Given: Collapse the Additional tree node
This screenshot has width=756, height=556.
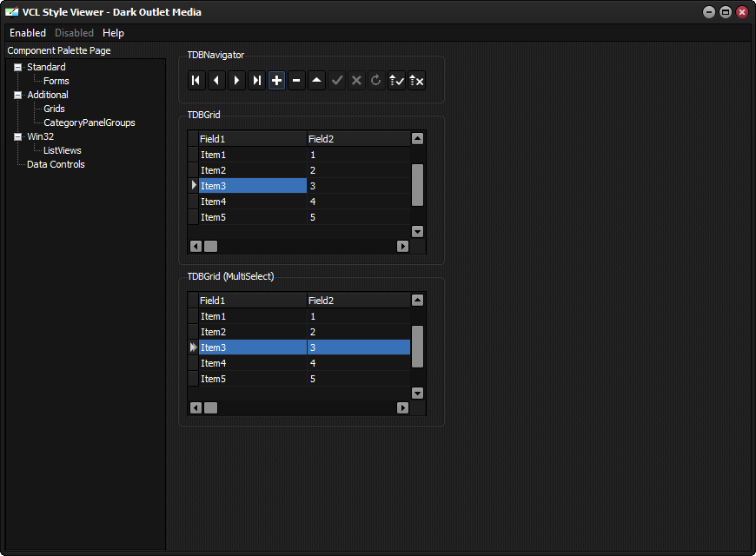Looking at the screenshot, I should coord(18,95).
